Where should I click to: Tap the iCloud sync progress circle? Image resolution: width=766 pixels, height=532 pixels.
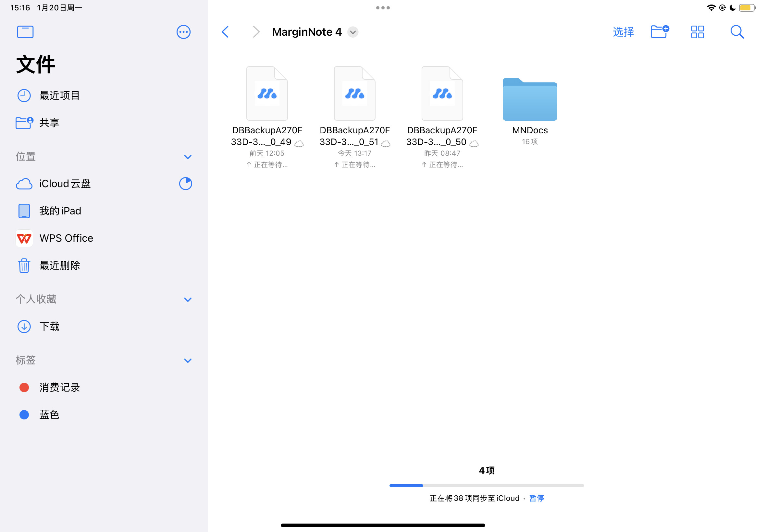[x=185, y=184]
